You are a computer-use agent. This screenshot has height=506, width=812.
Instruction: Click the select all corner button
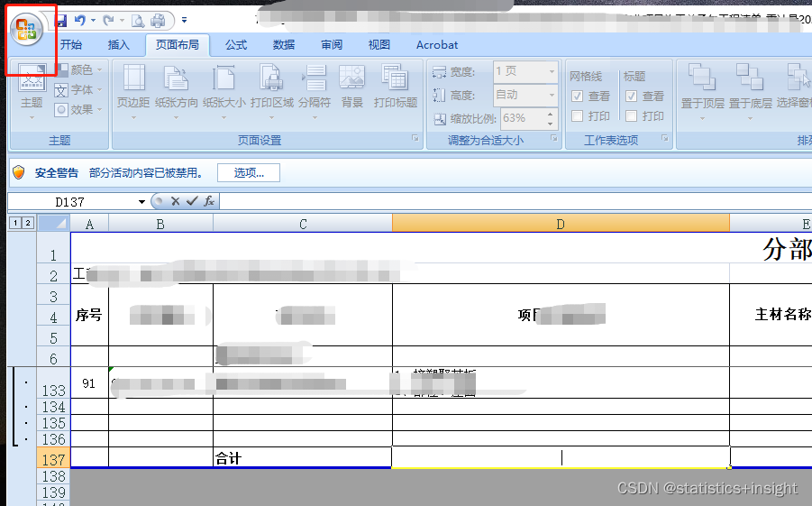coord(54,224)
